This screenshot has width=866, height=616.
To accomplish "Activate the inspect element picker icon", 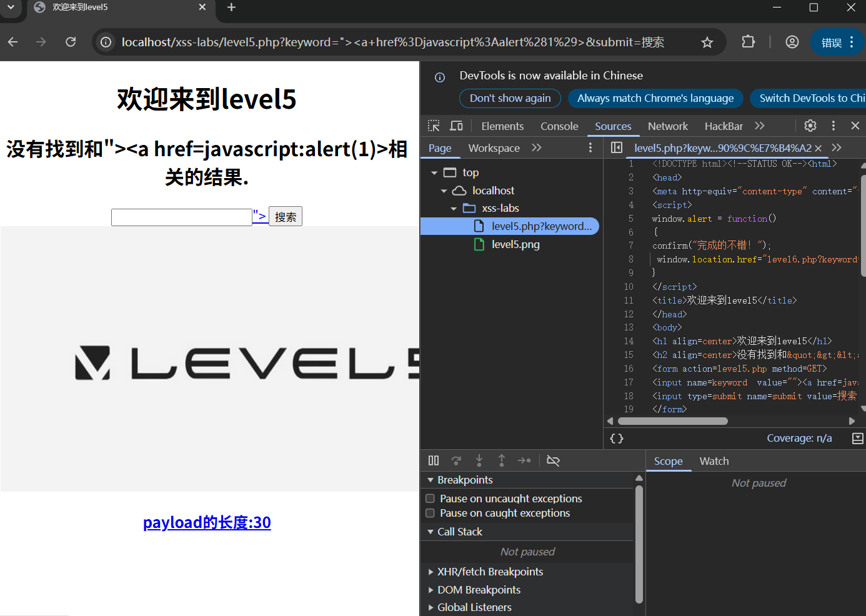I will click(434, 126).
